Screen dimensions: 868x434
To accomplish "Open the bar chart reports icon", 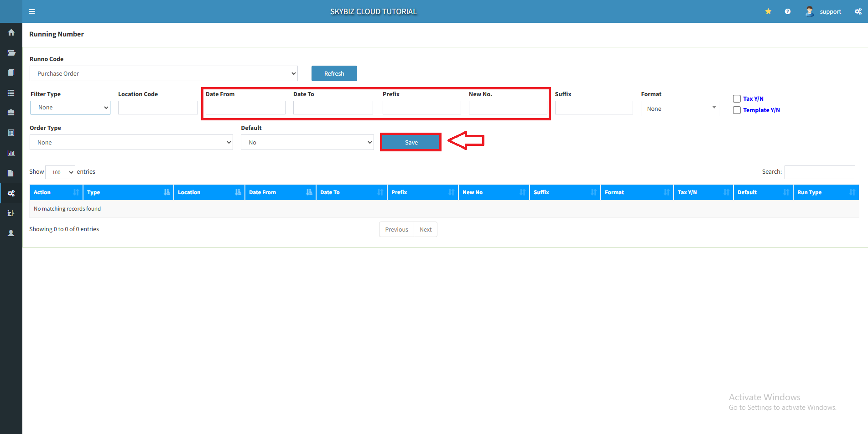I will pos(11,153).
